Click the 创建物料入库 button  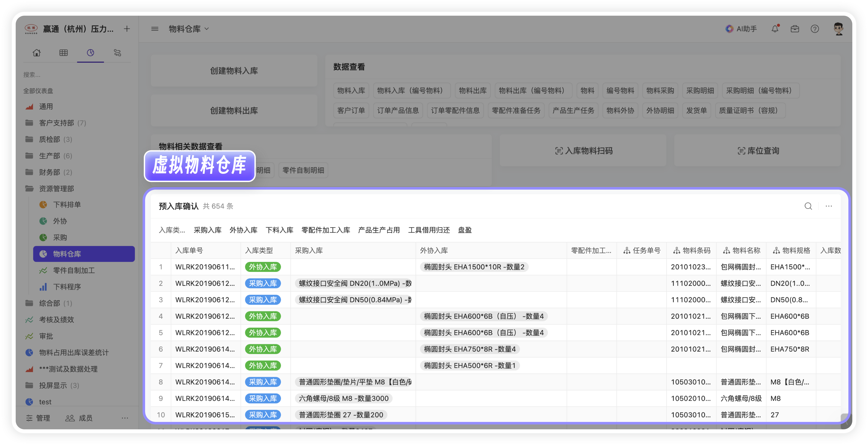(234, 71)
